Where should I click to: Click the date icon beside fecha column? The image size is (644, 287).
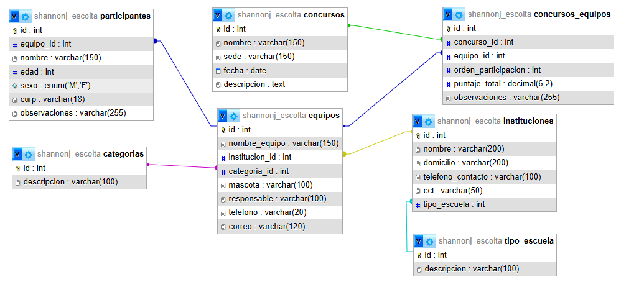click(x=218, y=71)
